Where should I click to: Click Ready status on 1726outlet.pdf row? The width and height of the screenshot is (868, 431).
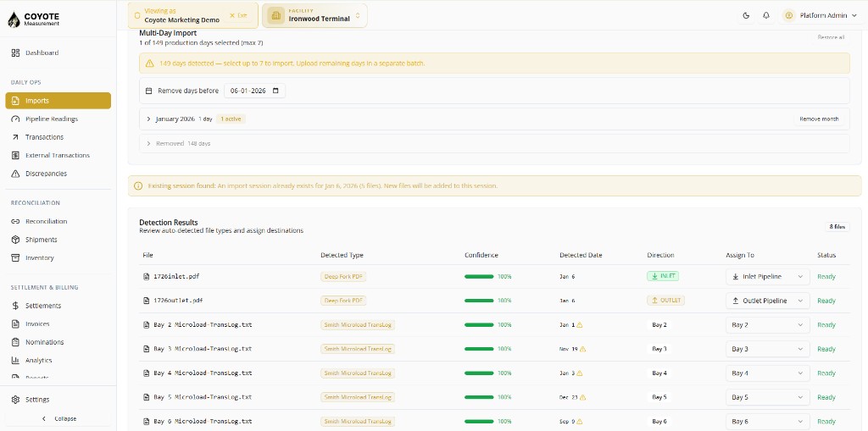826,301
